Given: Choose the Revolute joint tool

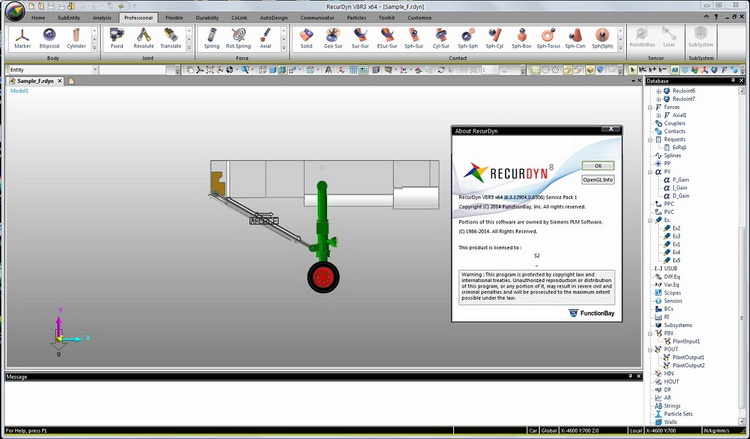Looking at the screenshot, I should tap(143, 39).
